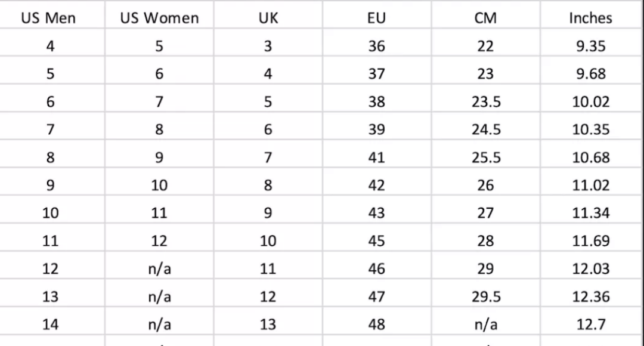Viewport: 644px width, 346px height.
Task: Select the US Women column header cell
Action: (159, 18)
